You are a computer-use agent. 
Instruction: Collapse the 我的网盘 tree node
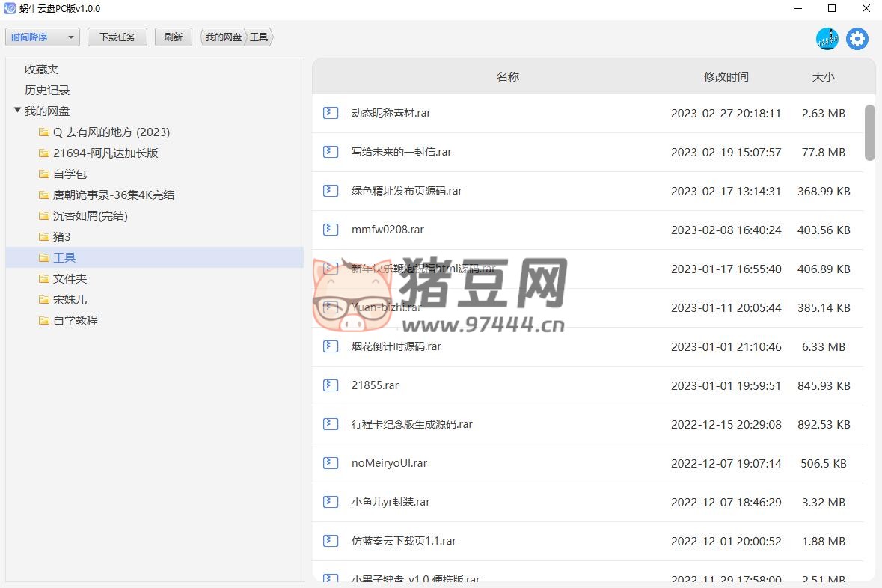17,111
